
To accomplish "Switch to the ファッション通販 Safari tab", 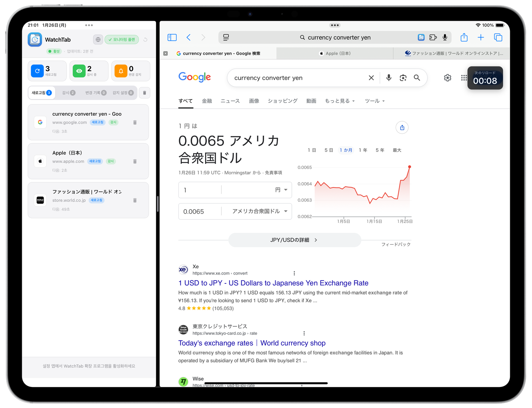I will [x=452, y=53].
